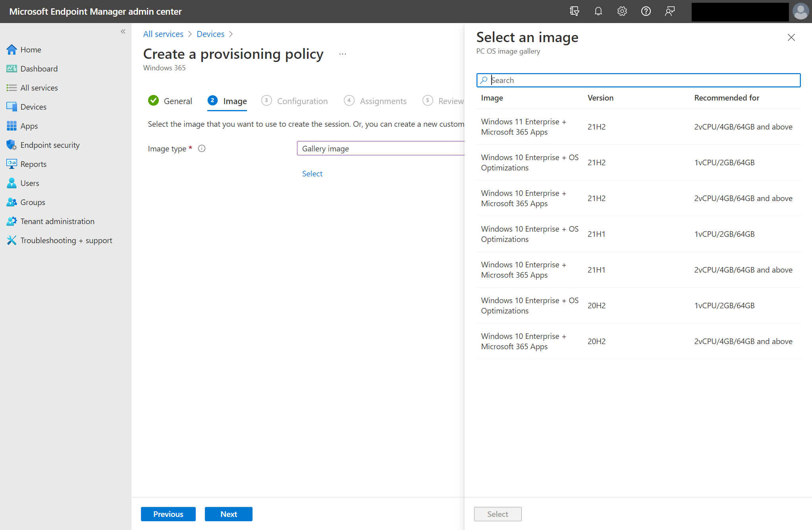Open the settings gear in header
This screenshot has width=812, height=530.
point(622,11)
